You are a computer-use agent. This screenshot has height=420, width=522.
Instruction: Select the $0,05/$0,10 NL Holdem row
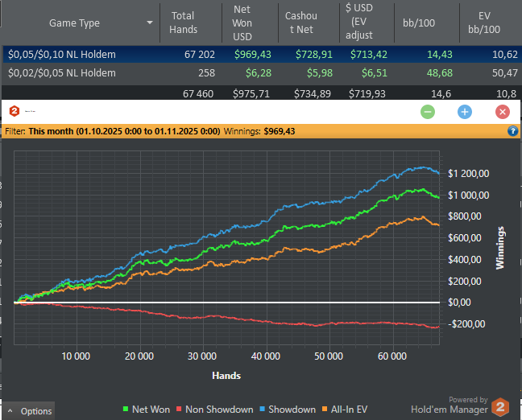tap(261, 54)
